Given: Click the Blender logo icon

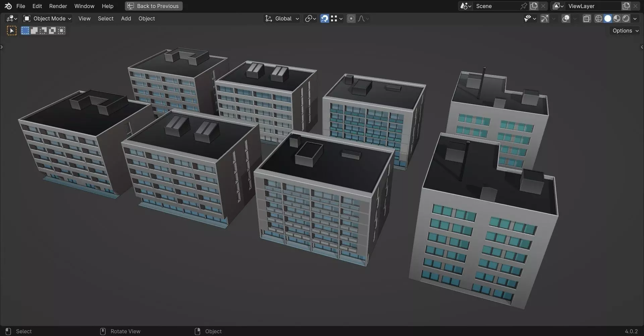Looking at the screenshot, I should coord(8,6).
